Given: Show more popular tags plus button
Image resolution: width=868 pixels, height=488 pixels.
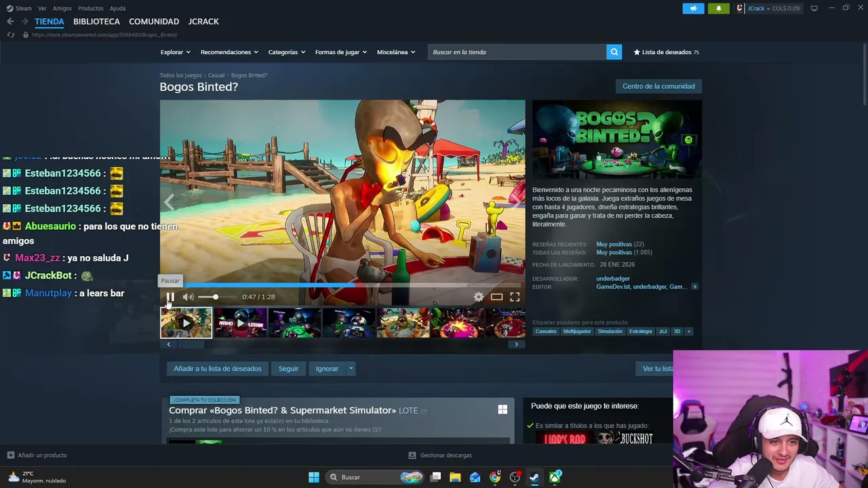Looking at the screenshot, I should coord(688,331).
